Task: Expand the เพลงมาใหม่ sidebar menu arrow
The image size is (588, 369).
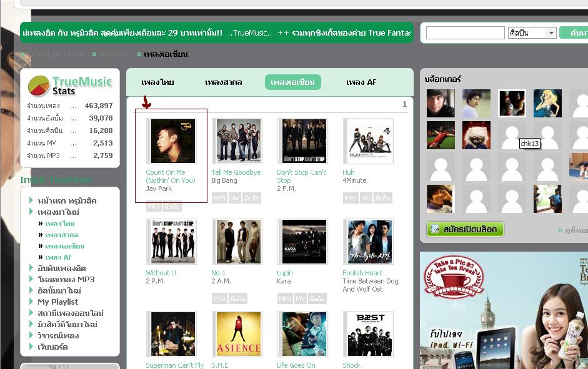Action: tap(31, 212)
